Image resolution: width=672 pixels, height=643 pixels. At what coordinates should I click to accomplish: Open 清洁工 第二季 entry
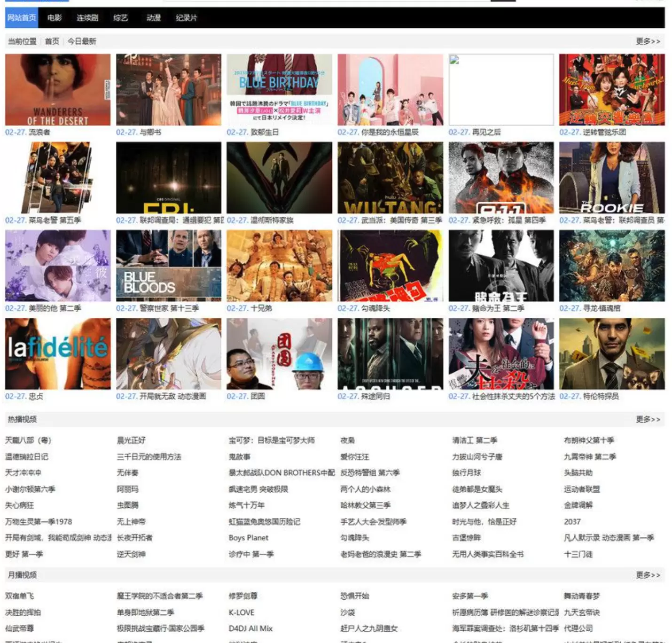point(475,440)
